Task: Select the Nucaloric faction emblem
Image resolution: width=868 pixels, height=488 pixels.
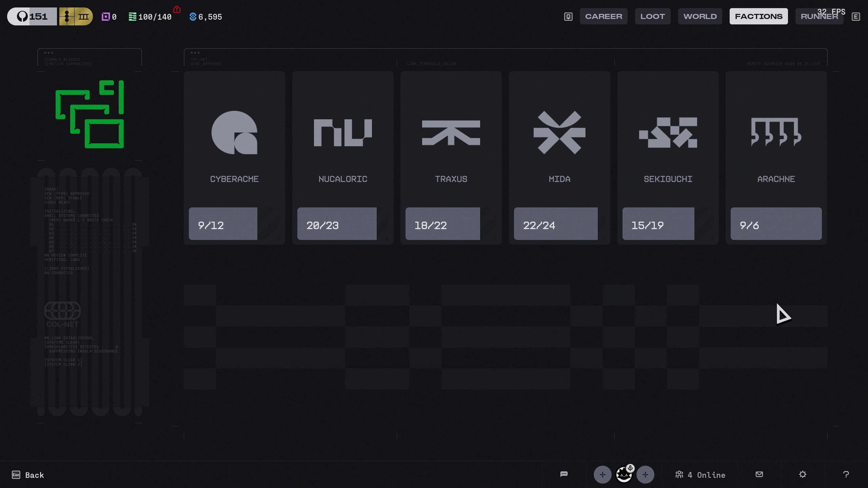Action: tap(342, 133)
